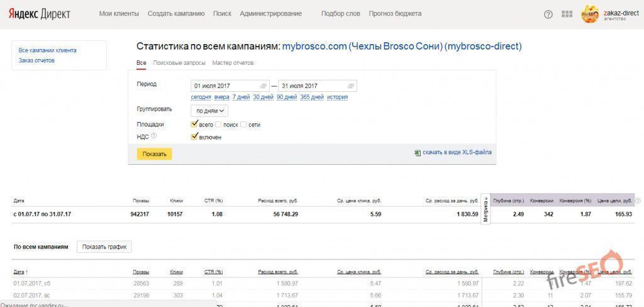Open calendar for start date field
644x307 pixels.
click(264, 86)
